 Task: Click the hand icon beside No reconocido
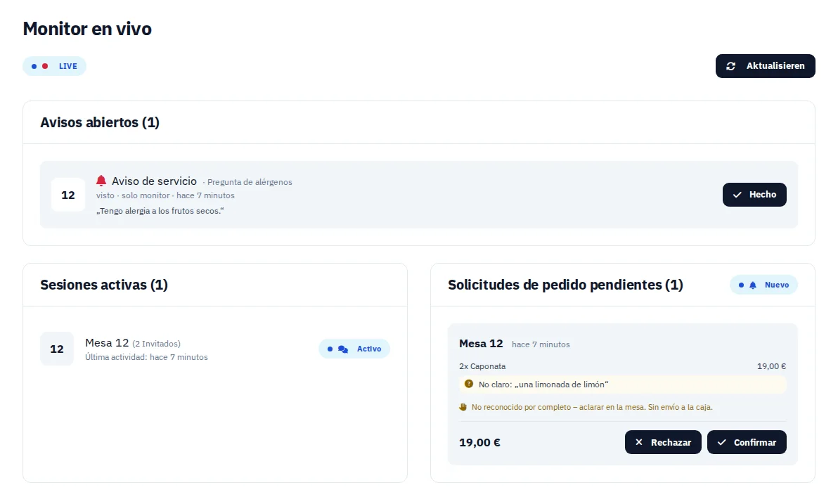tap(463, 407)
